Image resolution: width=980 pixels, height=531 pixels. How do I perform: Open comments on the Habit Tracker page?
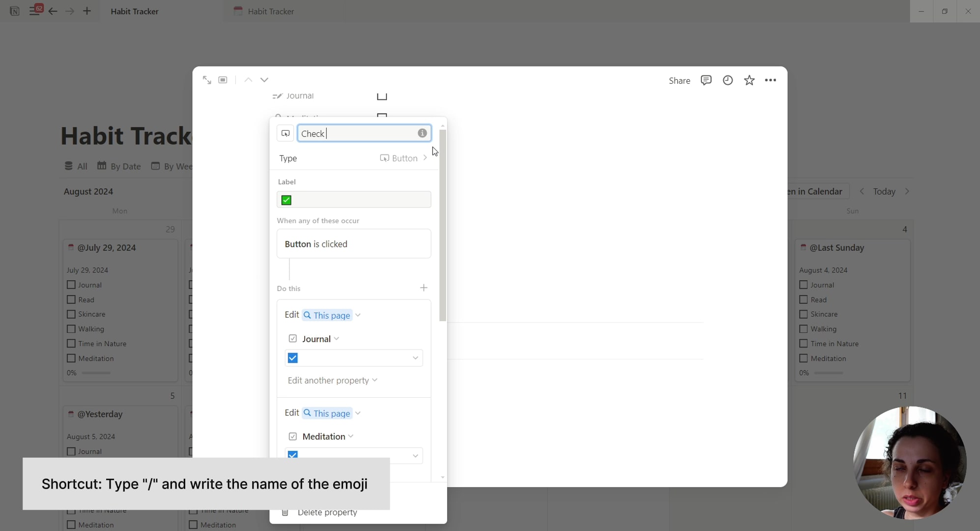[x=706, y=80]
